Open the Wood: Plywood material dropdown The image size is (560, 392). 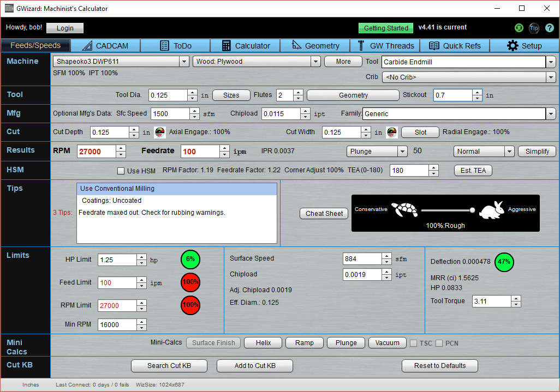coord(315,62)
